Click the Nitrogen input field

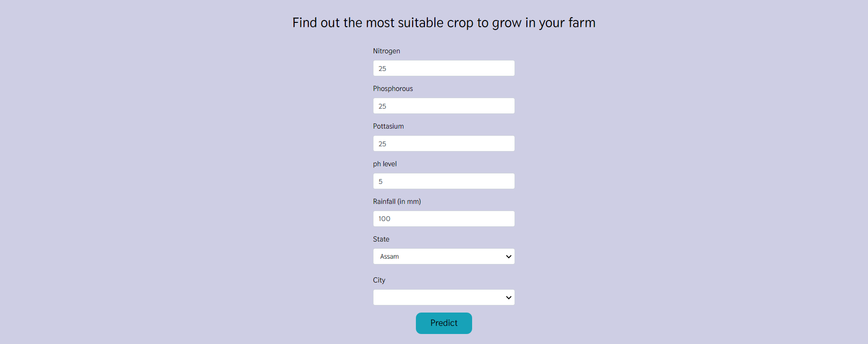pyautogui.click(x=444, y=68)
